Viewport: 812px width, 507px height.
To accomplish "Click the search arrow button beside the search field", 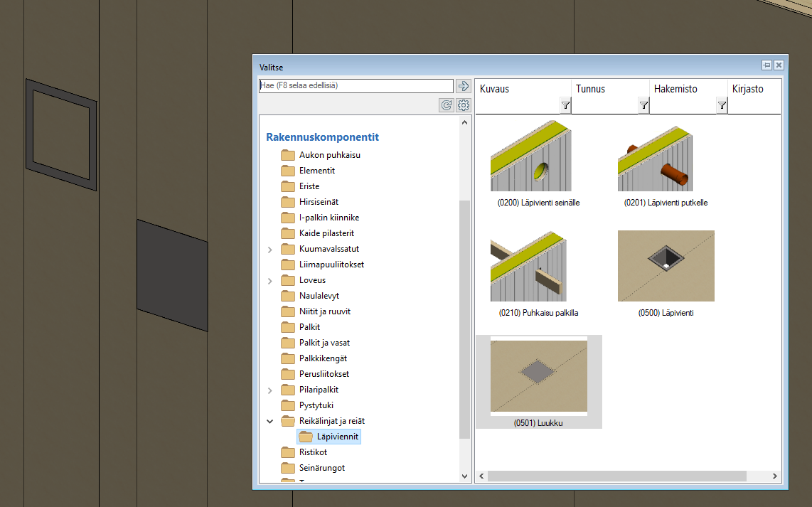I will [464, 86].
